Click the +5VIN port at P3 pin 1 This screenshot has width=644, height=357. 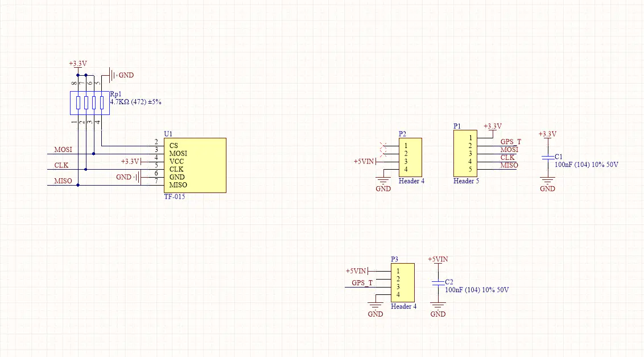[357, 271]
